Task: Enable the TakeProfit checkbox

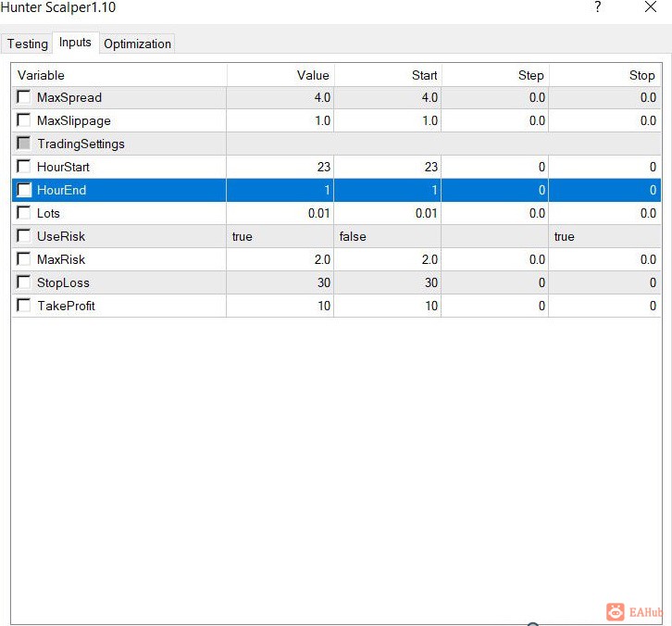Action: tap(23, 306)
